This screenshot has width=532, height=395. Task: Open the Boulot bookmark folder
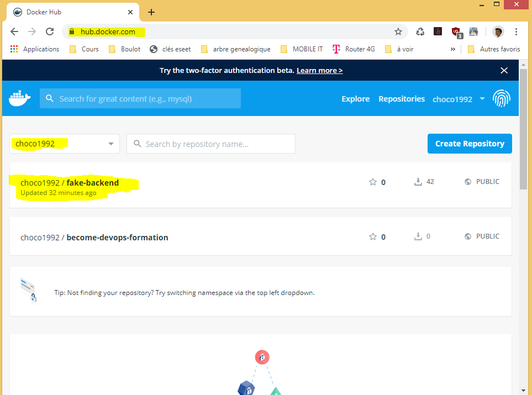click(x=124, y=49)
